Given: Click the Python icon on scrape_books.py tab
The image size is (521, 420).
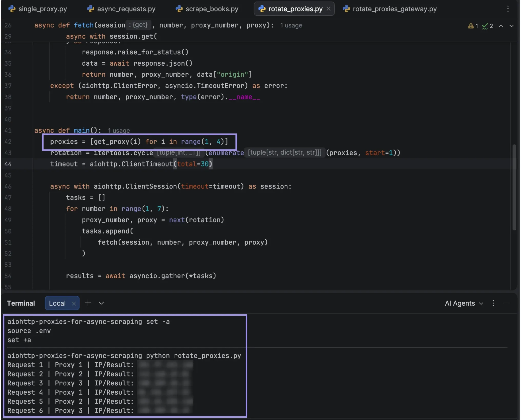Looking at the screenshot, I should [x=179, y=9].
